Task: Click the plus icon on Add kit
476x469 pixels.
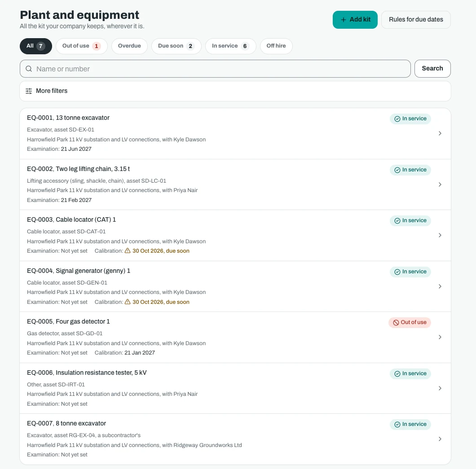Action: 344,20
